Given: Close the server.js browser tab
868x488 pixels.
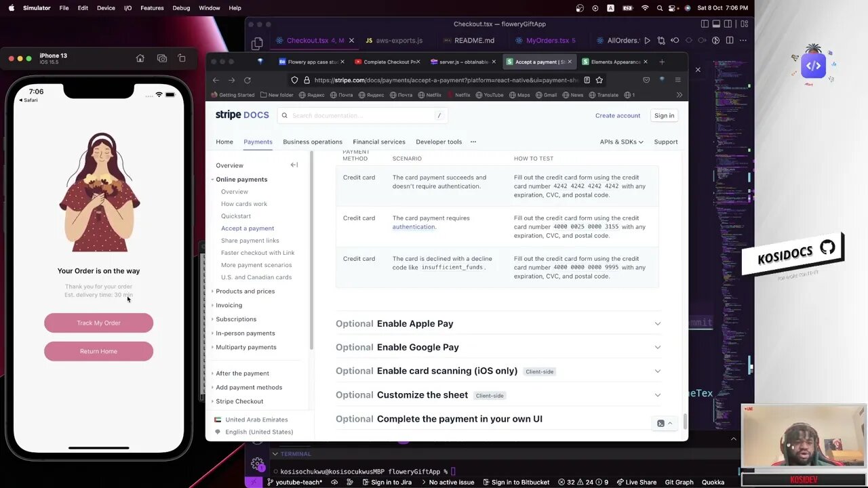Looking at the screenshot, I should pyautogui.click(x=494, y=62).
